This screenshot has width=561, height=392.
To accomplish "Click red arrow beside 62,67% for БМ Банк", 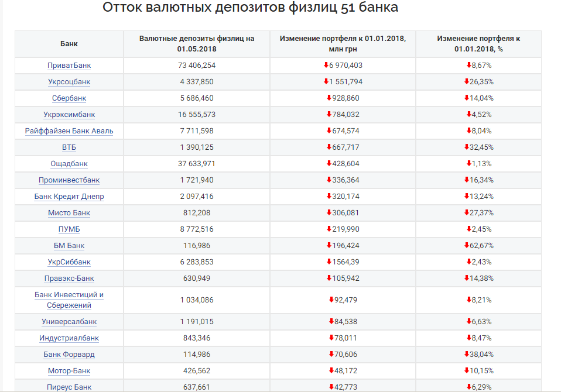I will 467,245.
